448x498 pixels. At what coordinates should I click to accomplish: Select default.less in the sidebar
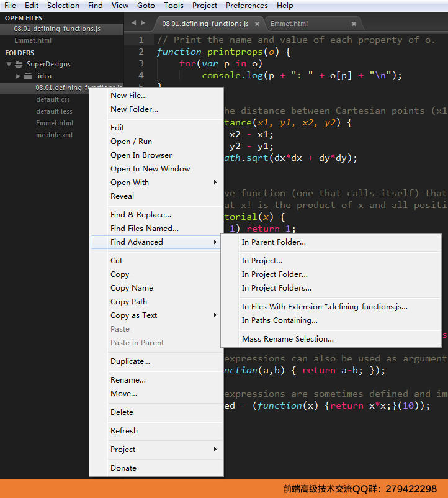click(54, 111)
